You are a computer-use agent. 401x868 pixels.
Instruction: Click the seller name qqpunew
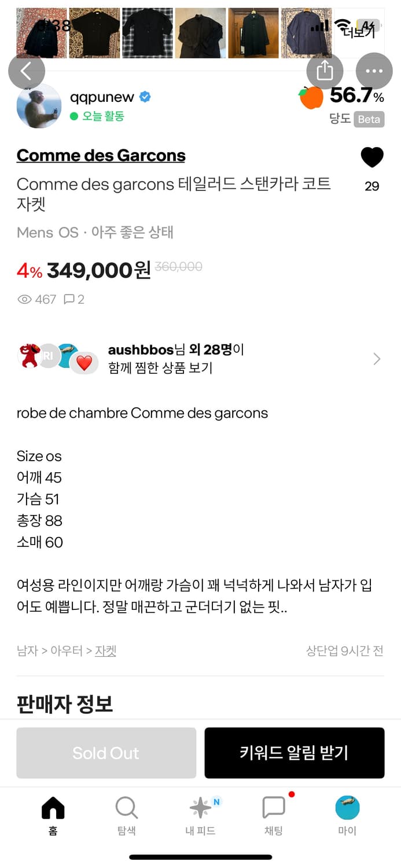[x=102, y=97]
